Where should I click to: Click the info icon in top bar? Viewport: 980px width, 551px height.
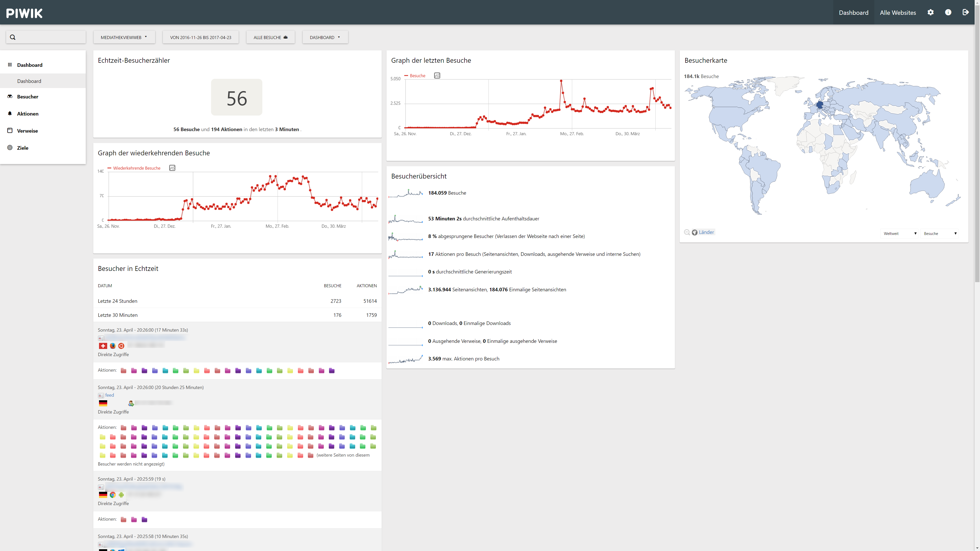pos(948,12)
